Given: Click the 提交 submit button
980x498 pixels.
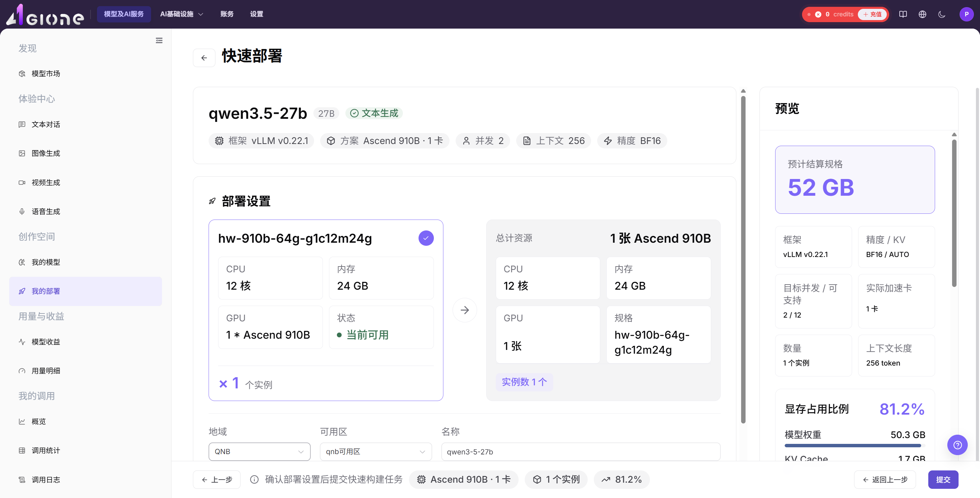Looking at the screenshot, I should 943,479.
